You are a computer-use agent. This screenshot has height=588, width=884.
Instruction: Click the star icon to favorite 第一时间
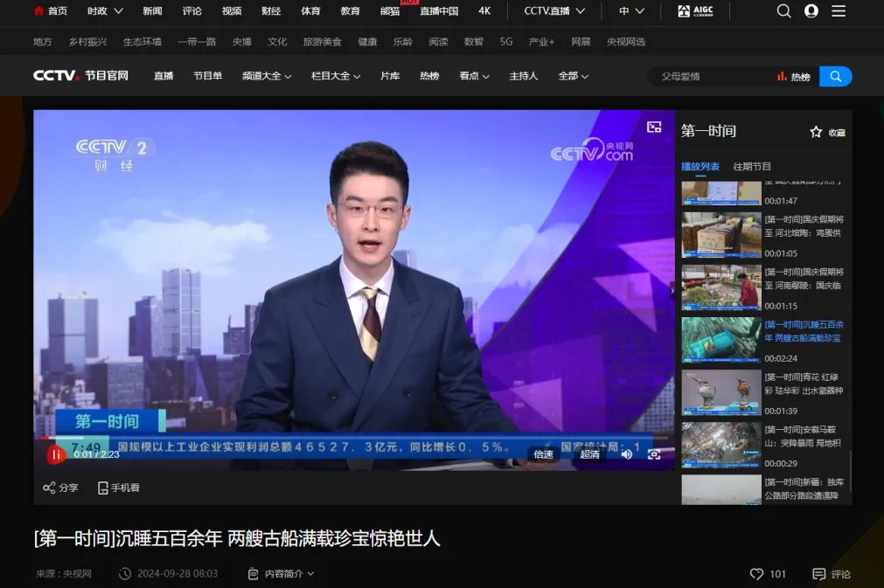[816, 132]
